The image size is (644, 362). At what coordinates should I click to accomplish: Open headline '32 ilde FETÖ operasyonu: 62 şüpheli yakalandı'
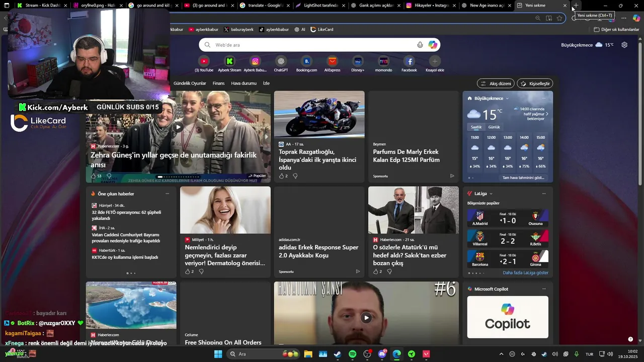[x=126, y=215]
